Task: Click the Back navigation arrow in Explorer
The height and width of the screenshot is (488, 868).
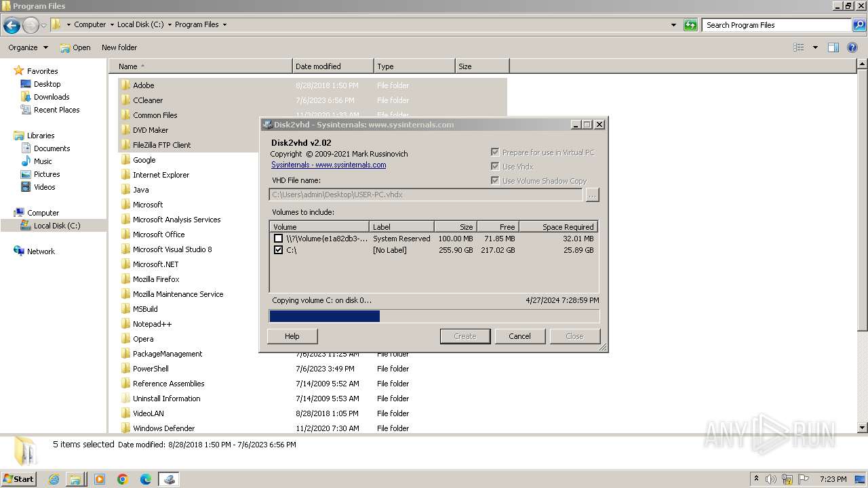Action: tap(12, 26)
